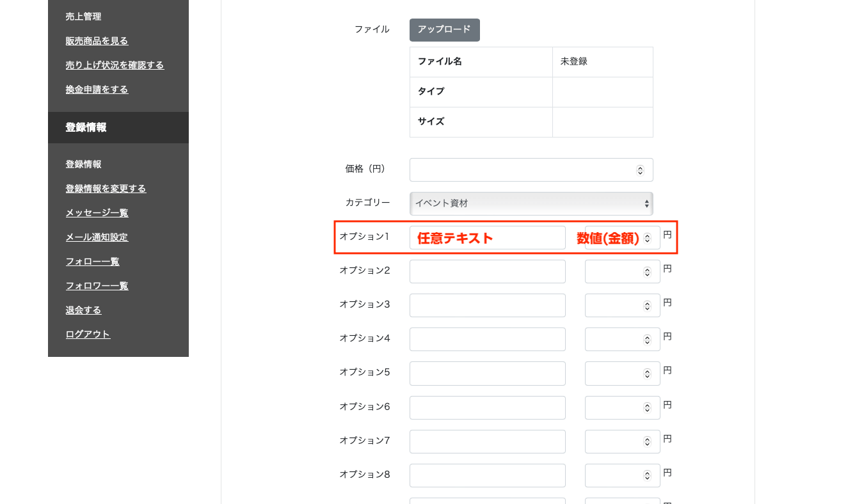Go to 登録情報を変更する link
855x504 pixels.
pyautogui.click(x=106, y=189)
